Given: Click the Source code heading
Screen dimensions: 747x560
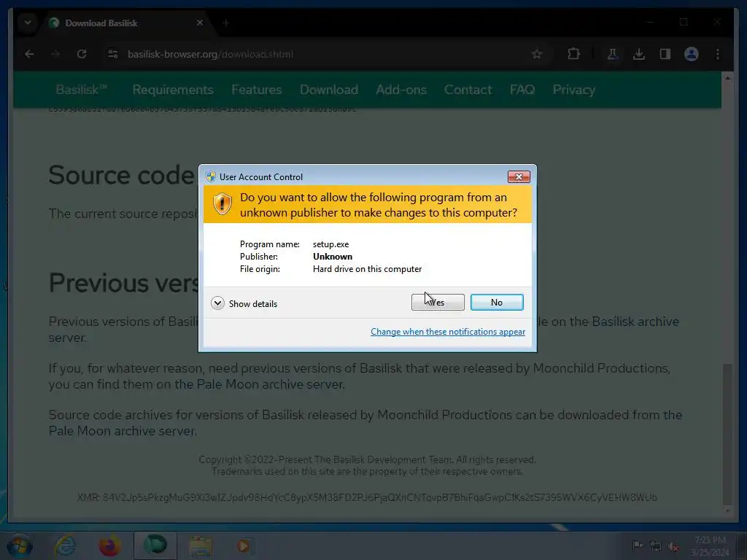Looking at the screenshot, I should point(122,175).
